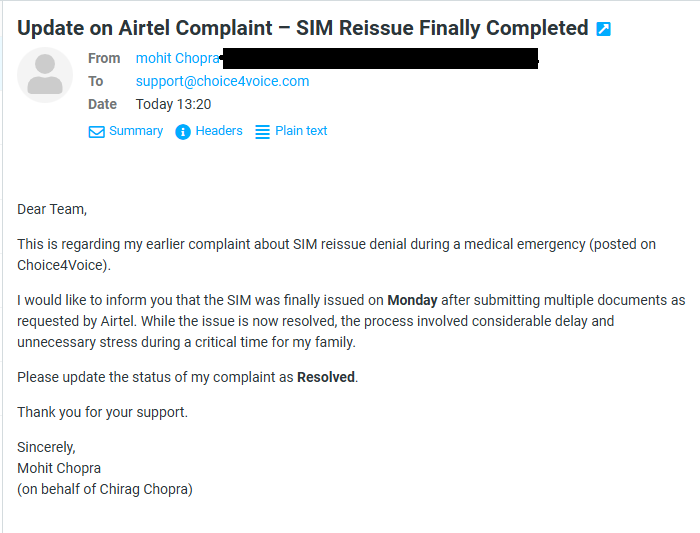Click the 'Dear Team,' greeting line
Image resolution: width=700 pixels, height=533 pixels.
tap(52, 209)
